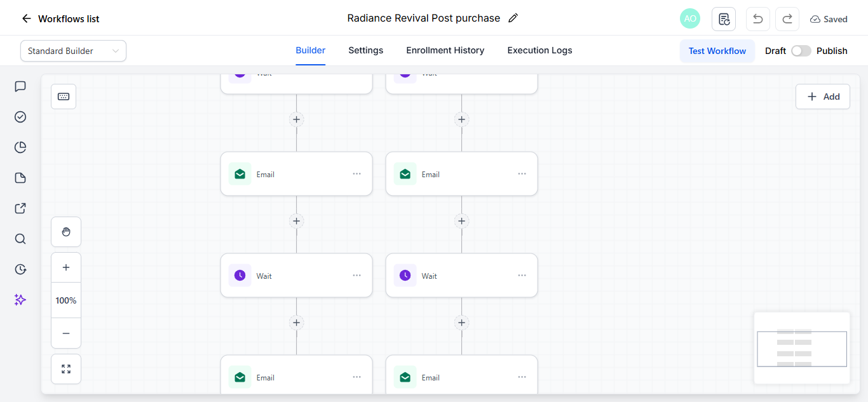This screenshot has height=402, width=868.
Task: Open search from the magnifier sidebar icon
Action: coord(20,239)
